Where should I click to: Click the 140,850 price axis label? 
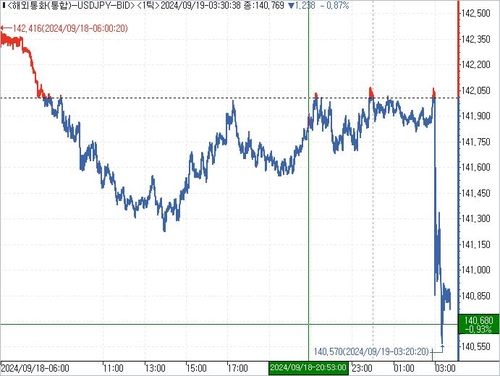point(476,296)
